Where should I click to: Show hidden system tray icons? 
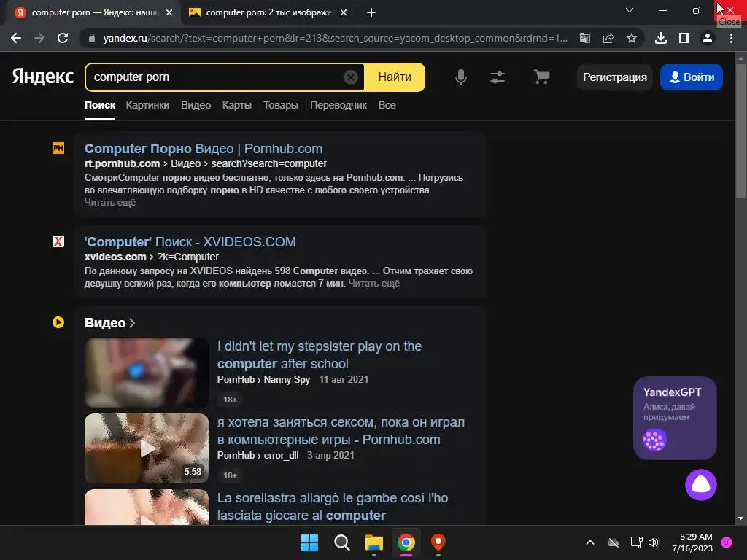[589, 542]
